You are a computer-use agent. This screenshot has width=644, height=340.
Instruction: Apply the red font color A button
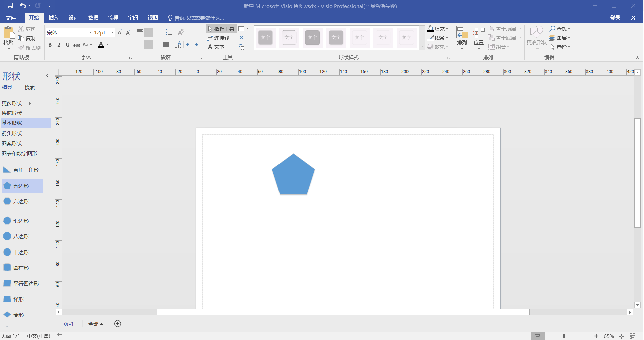click(x=101, y=45)
